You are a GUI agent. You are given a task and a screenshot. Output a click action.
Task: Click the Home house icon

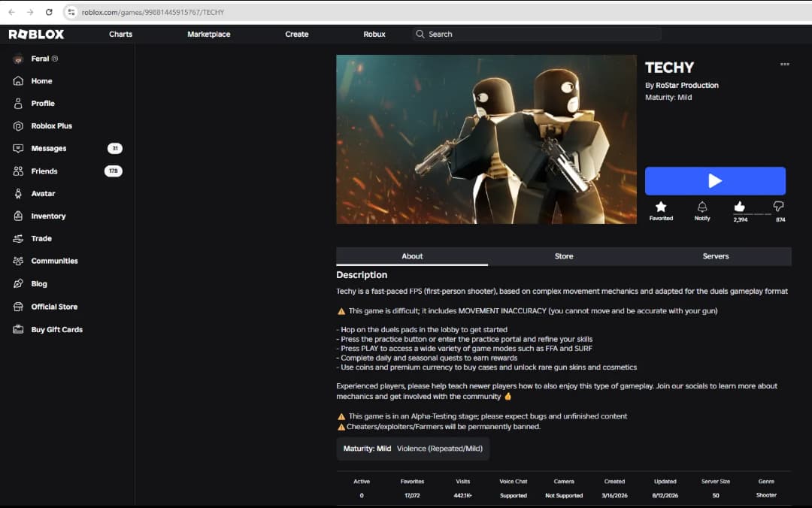coord(18,80)
